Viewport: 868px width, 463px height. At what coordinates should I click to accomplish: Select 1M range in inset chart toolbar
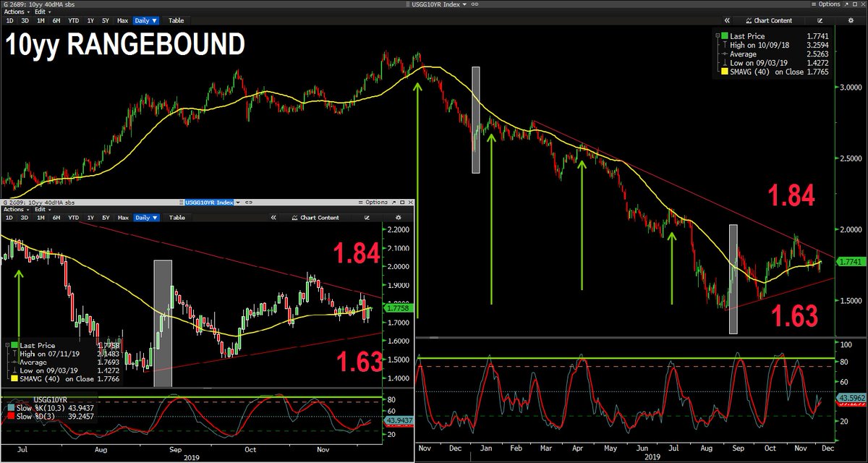41,218
